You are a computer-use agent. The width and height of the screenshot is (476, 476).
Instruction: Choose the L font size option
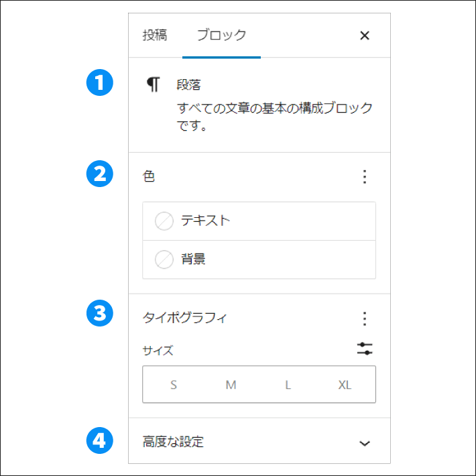(288, 385)
